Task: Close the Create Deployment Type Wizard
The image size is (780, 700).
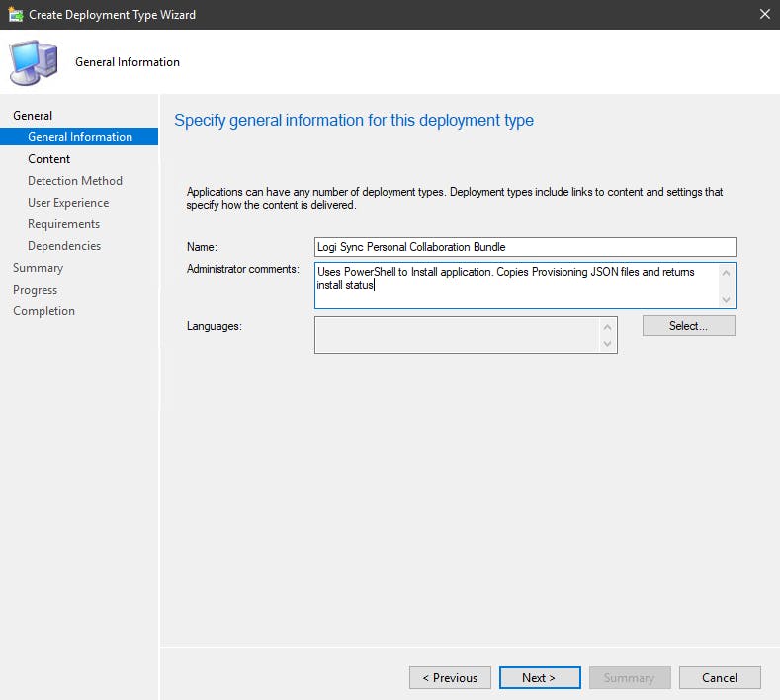Action: [764, 15]
